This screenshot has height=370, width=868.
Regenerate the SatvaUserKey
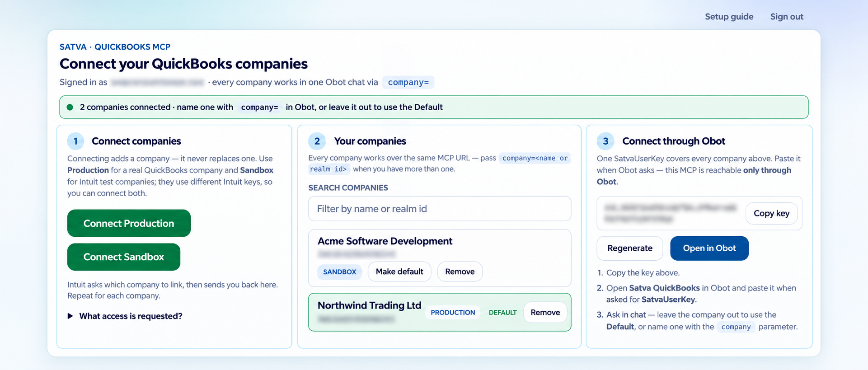(630, 248)
